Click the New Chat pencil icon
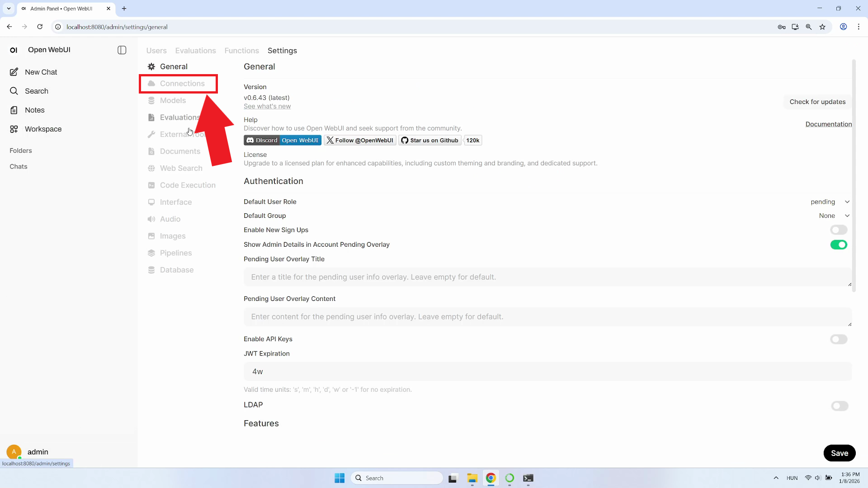 click(x=14, y=72)
